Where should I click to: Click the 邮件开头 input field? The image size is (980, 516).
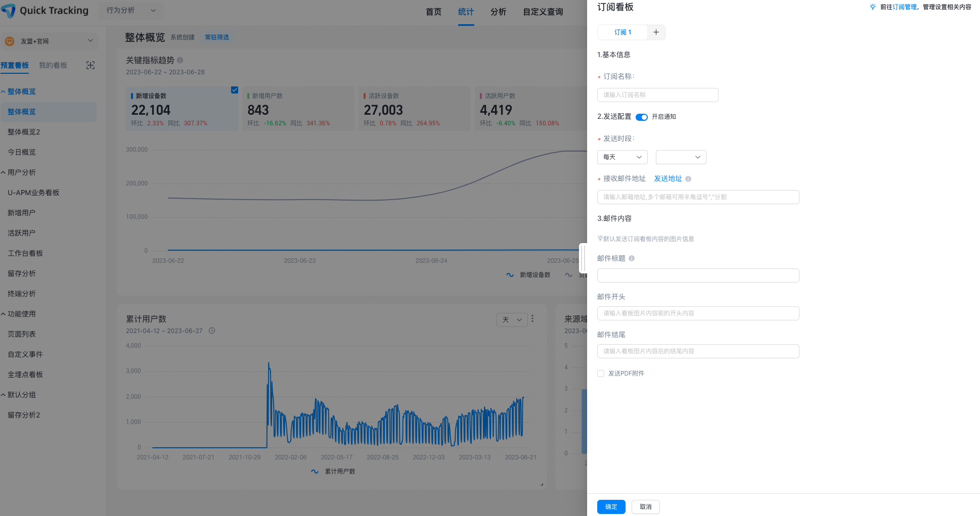pos(698,313)
